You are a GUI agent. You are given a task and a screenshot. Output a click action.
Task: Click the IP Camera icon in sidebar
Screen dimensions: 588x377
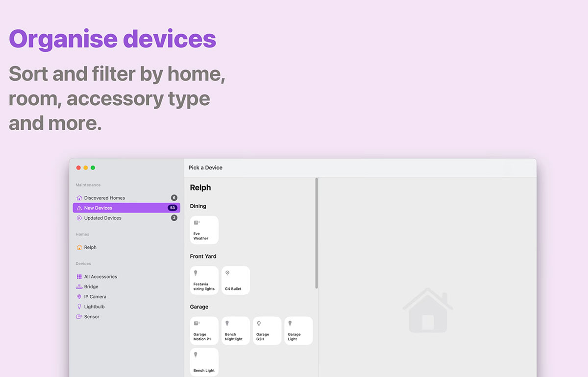pyautogui.click(x=79, y=297)
